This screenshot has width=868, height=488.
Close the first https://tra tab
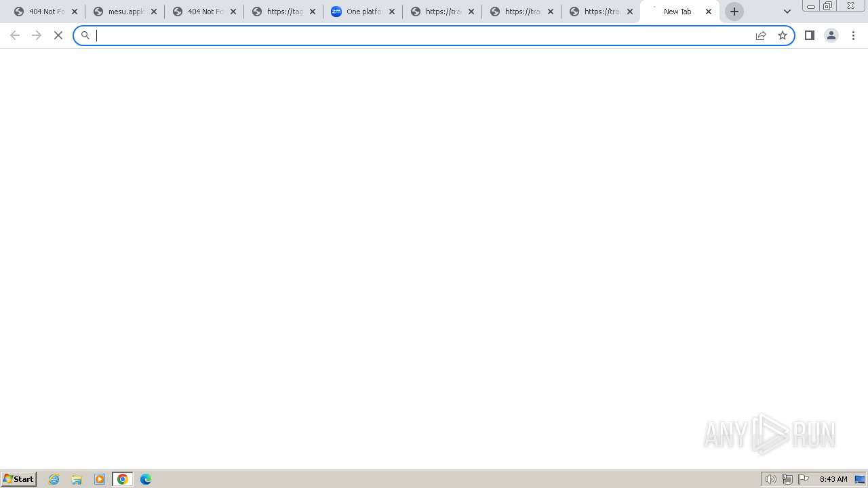click(x=471, y=12)
